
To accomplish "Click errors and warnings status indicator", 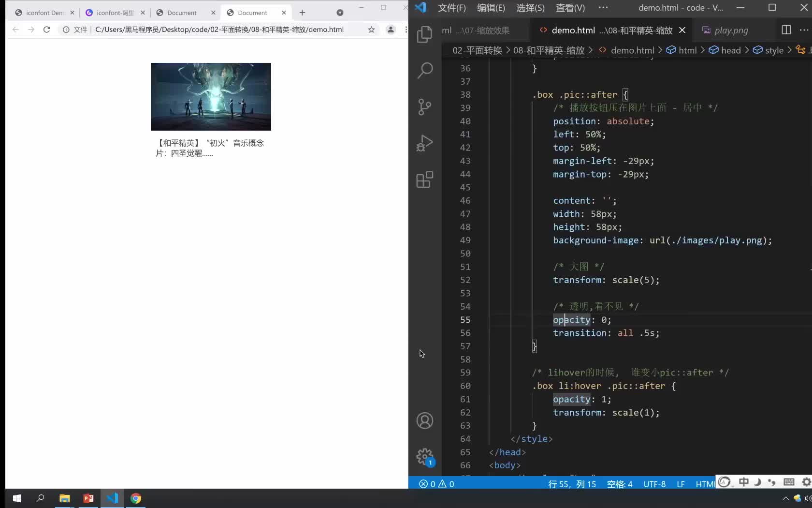I will point(436,484).
